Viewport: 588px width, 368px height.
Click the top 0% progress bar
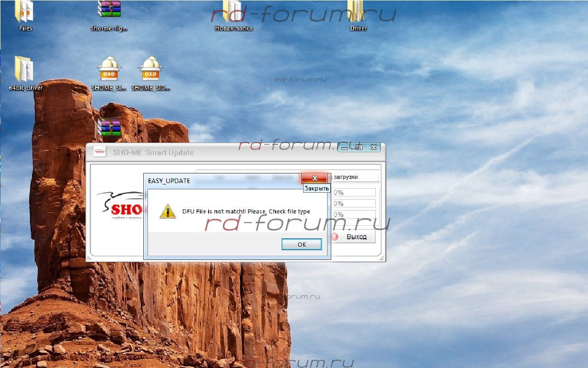coord(354,192)
